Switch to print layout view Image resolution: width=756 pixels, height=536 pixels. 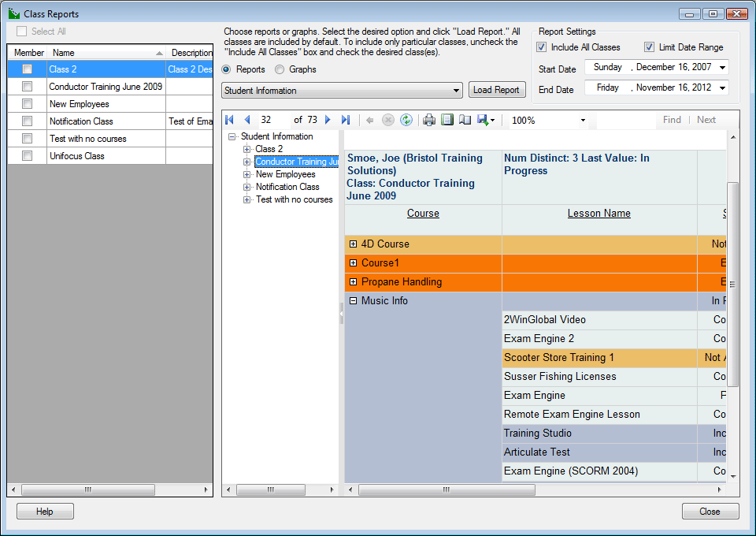point(447,120)
